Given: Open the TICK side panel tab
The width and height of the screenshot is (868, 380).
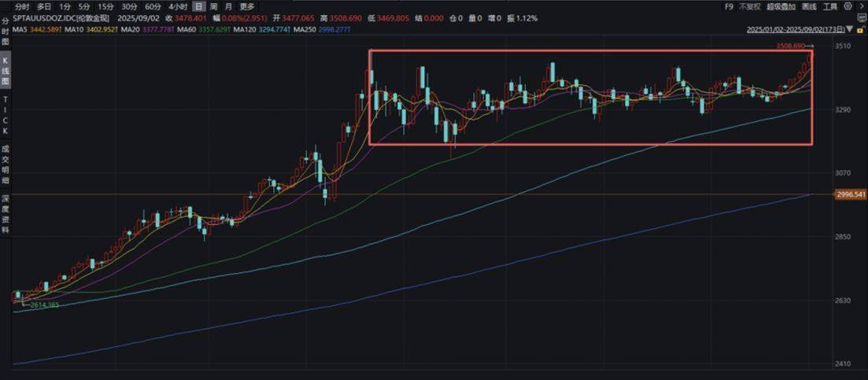Looking at the screenshot, I should [x=6, y=115].
